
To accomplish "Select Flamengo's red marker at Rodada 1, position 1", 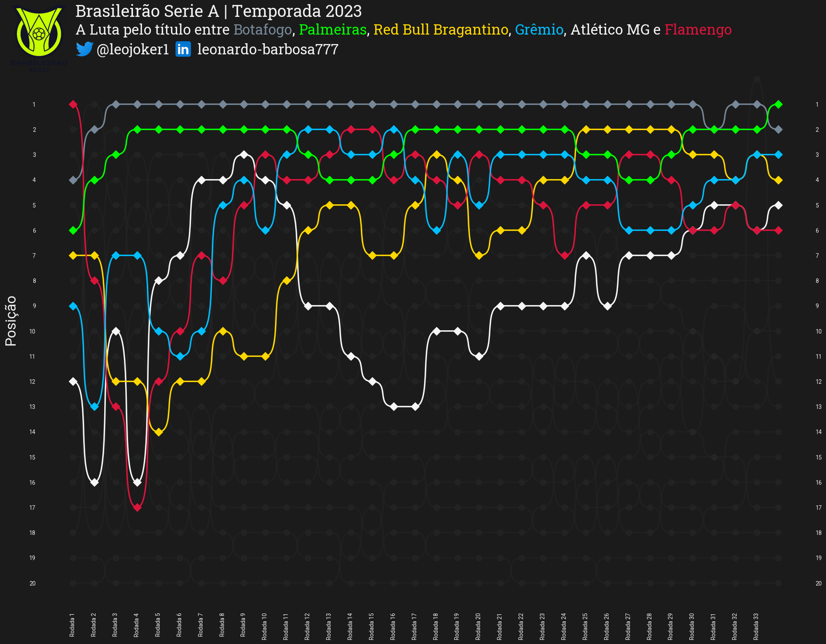I will (x=73, y=105).
